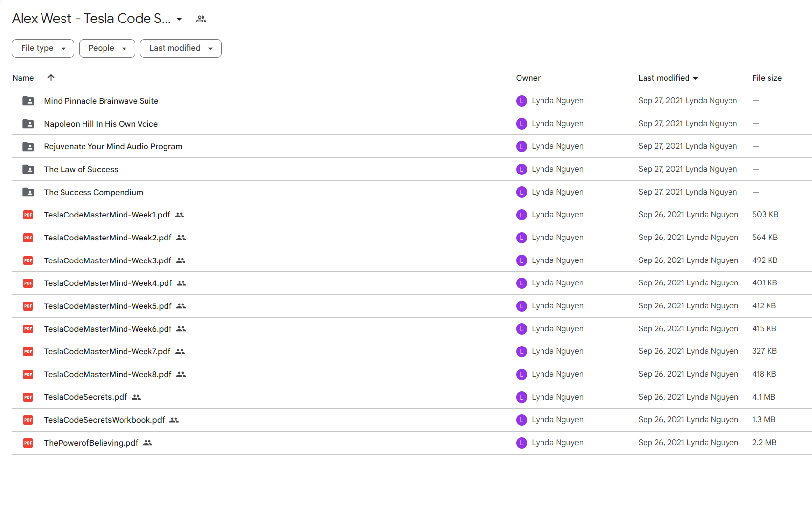Select file name TeslaCodeMasterMind-Week1.pdf
The height and width of the screenshot is (521, 812).
107,215
